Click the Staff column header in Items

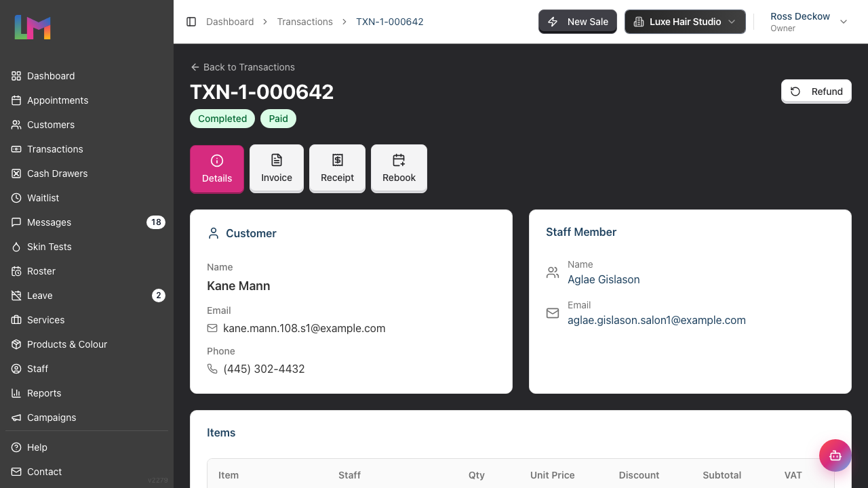(349, 475)
